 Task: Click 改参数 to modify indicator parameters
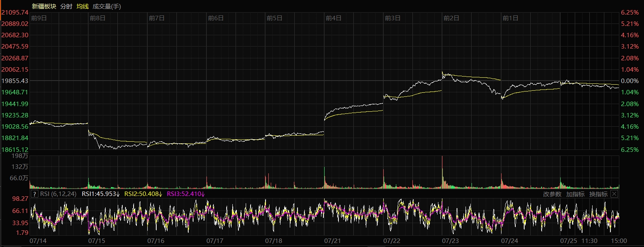pos(552,194)
